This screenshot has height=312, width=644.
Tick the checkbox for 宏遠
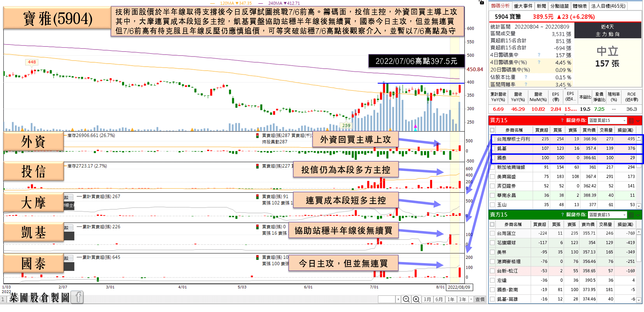(x=492, y=280)
